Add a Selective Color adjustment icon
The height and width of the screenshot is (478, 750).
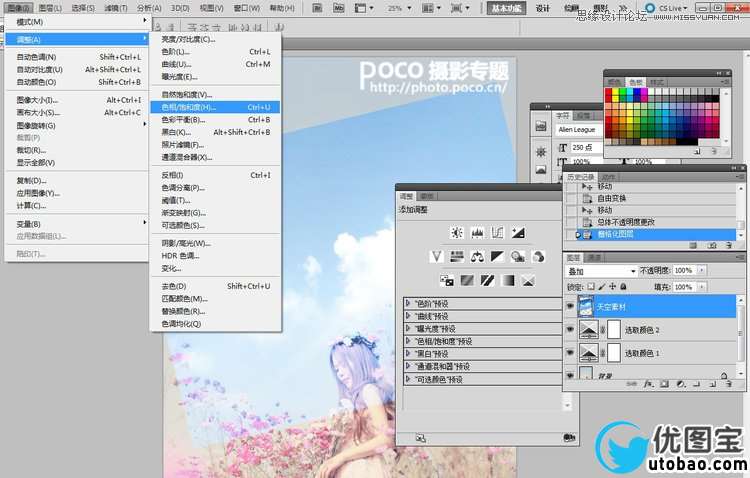(528, 280)
